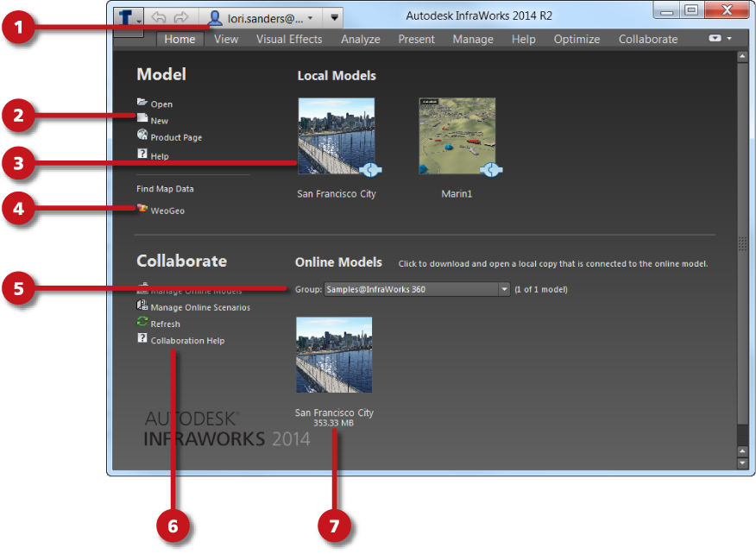The width and height of the screenshot is (756, 554).
Task: Open the View tab
Action: click(226, 39)
